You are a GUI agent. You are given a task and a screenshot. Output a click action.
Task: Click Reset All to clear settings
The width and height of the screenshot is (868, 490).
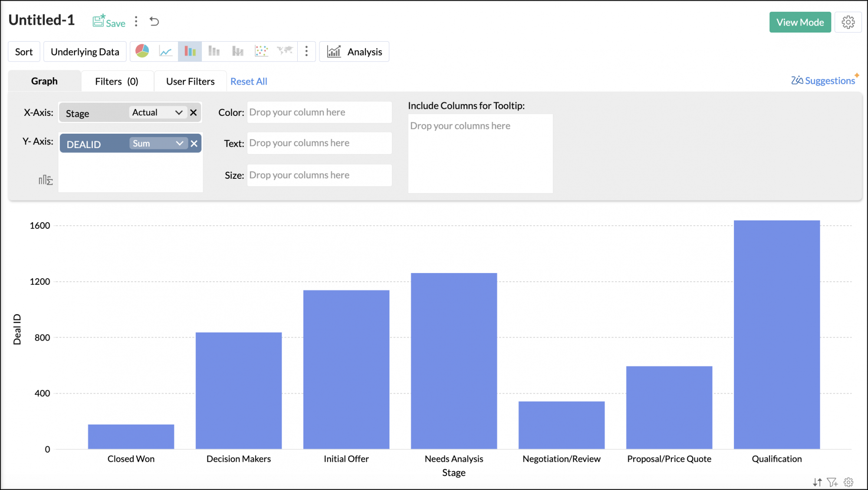tap(249, 81)
